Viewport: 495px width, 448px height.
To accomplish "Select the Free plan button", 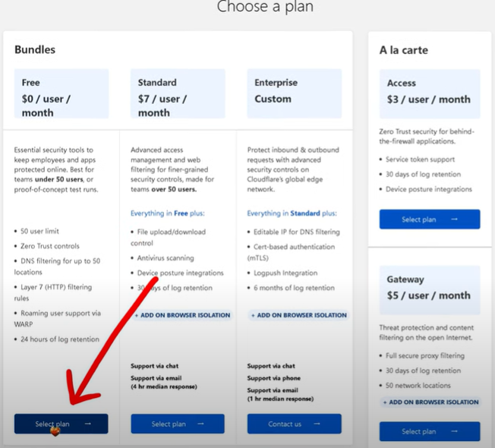I will pos(61,424).
